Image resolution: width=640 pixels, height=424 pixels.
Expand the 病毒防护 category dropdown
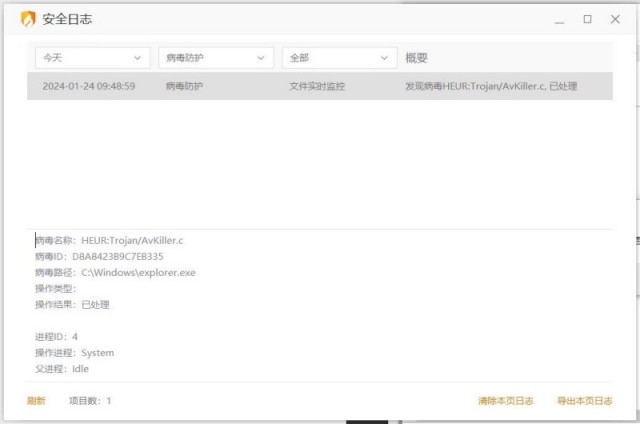coord(216,58)
